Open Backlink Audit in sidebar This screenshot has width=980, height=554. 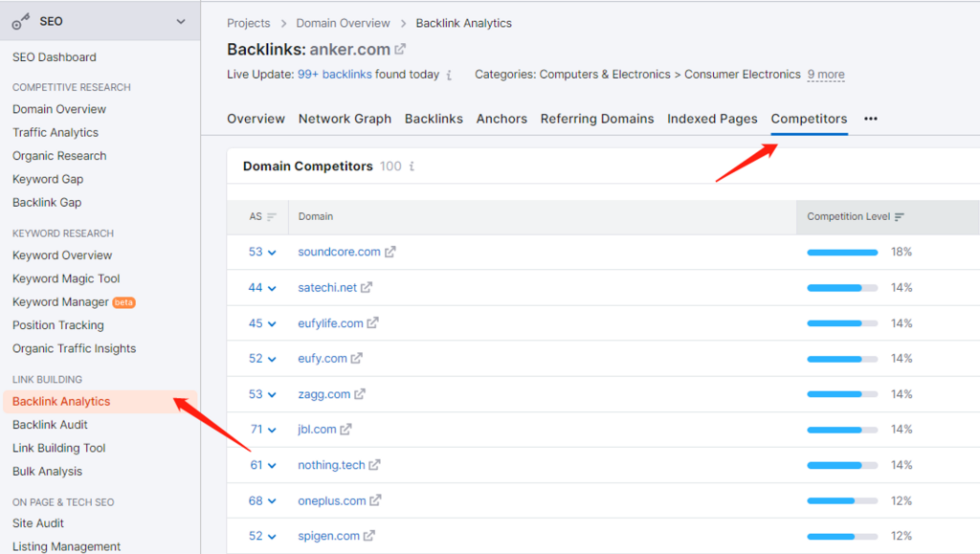[x=50, y=425]
